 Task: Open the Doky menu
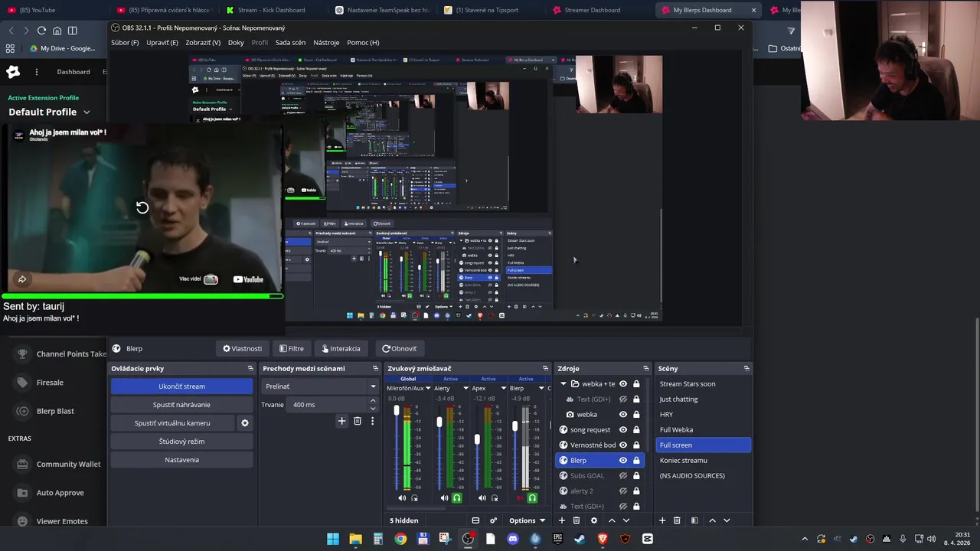pyautogui.click(x=236, y=42)
